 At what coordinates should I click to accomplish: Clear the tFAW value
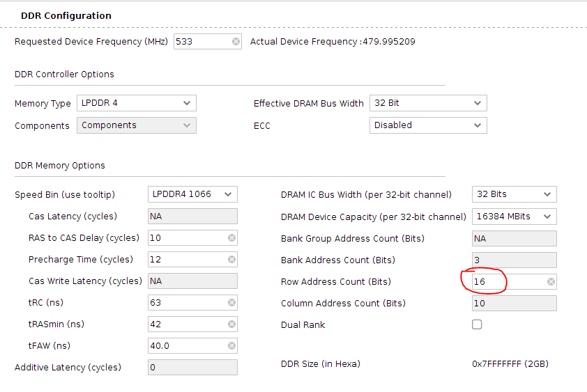pos(231,346)
